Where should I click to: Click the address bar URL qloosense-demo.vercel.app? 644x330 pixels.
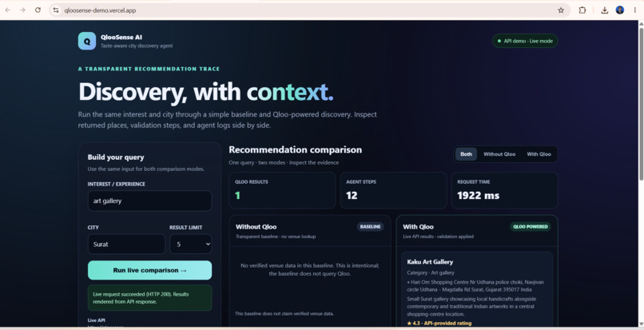pos(100,10)
